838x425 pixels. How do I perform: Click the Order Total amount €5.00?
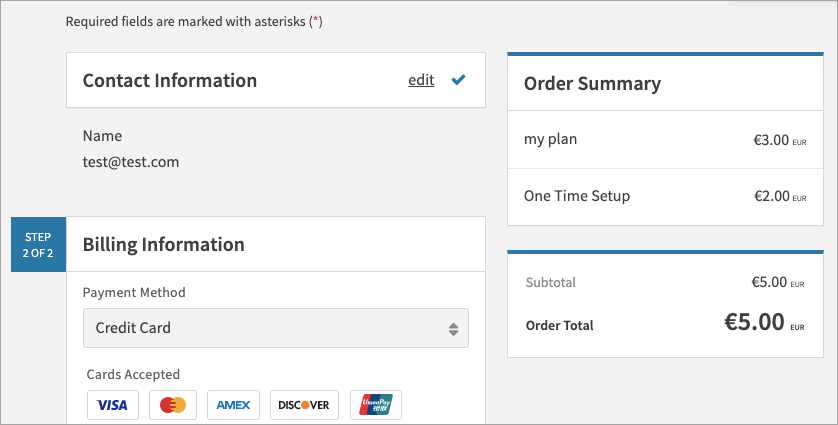tap(753, 323)
